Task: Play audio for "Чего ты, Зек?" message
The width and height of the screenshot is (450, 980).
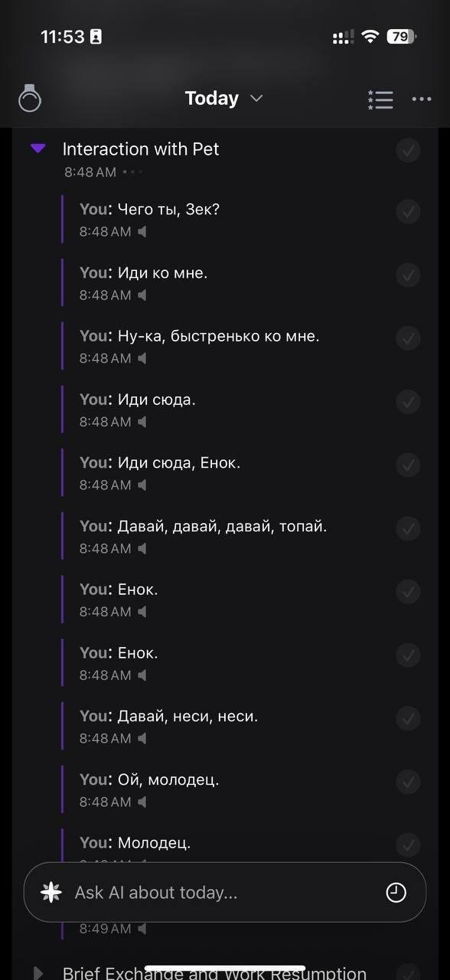Action: click(142, 231)
